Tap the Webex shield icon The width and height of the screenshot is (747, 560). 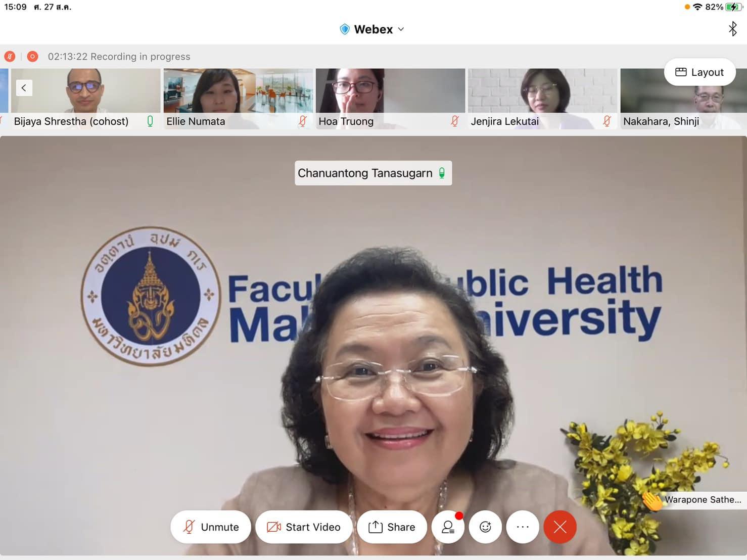[345, 29]
